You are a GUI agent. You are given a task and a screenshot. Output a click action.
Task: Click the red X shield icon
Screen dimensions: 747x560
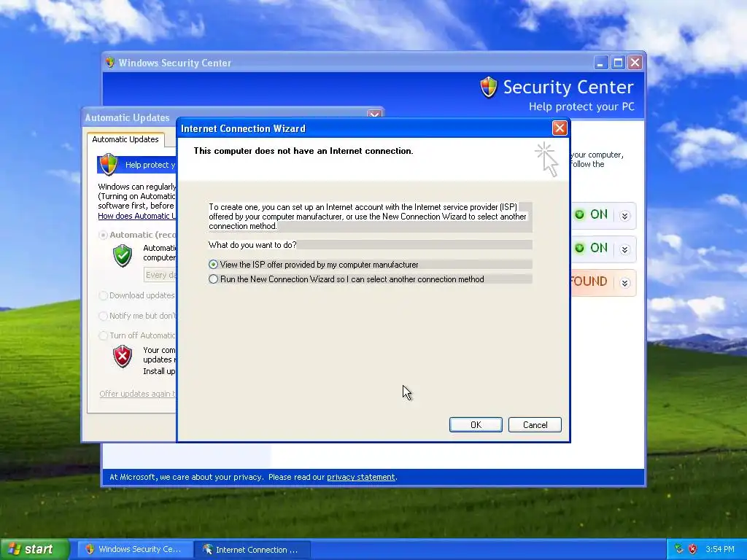[x=123, y=356]
